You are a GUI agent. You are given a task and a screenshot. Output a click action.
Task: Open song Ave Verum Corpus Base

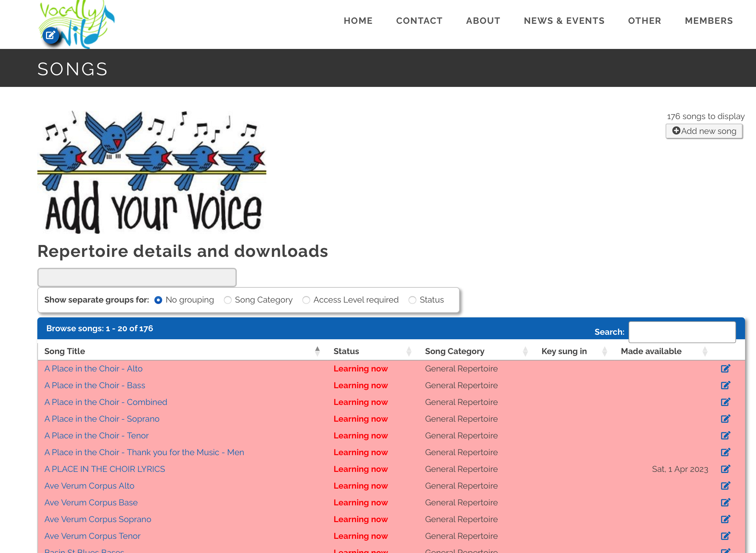[91, 502]
